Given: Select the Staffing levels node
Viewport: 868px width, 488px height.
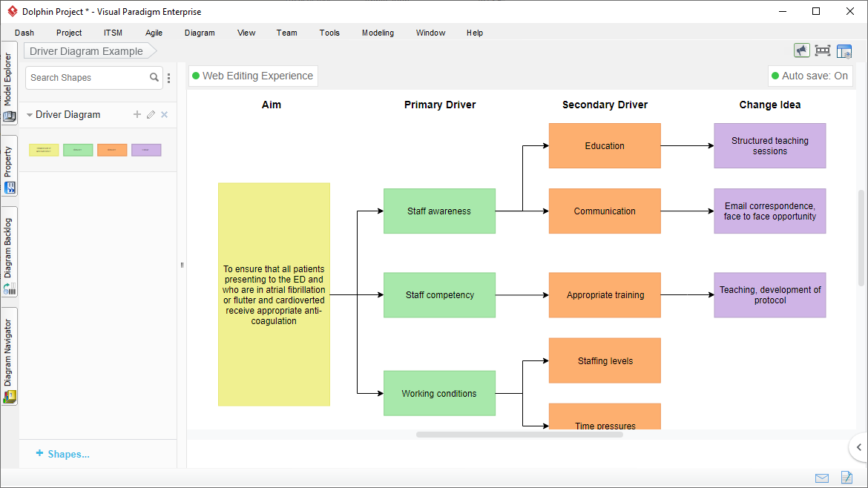Looking at the screenshot, I should pos(605,360).
